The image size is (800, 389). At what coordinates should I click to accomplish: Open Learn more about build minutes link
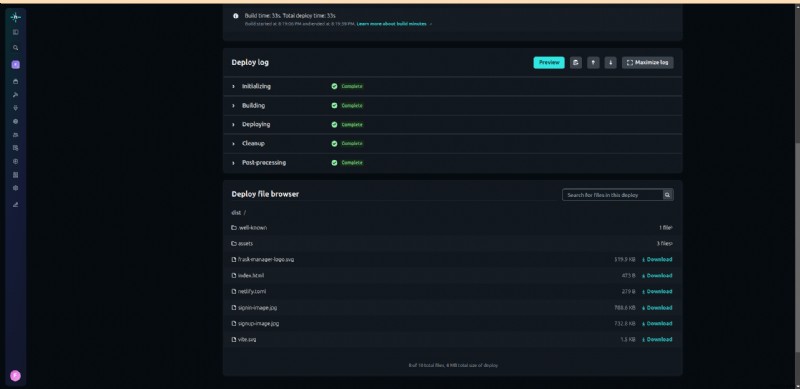392,24
